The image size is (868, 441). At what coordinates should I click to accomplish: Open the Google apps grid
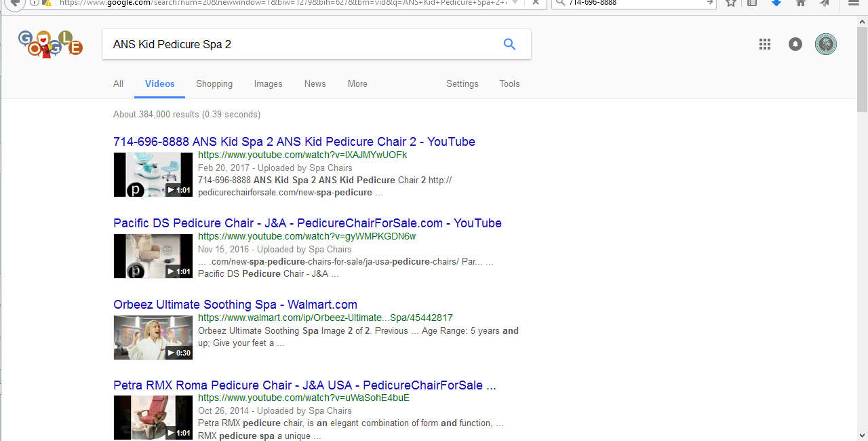coord(765,44)
